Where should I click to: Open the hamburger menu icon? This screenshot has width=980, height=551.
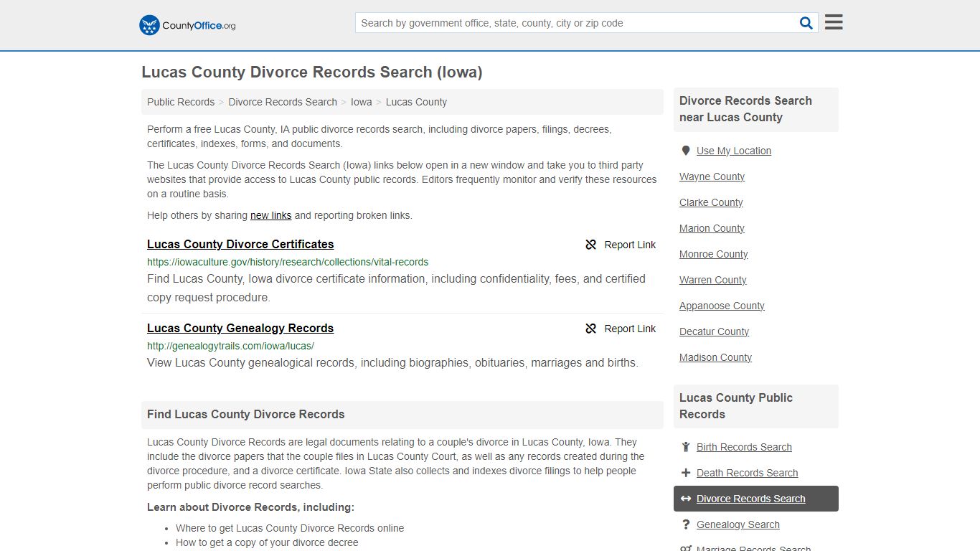tap(834, 22)
